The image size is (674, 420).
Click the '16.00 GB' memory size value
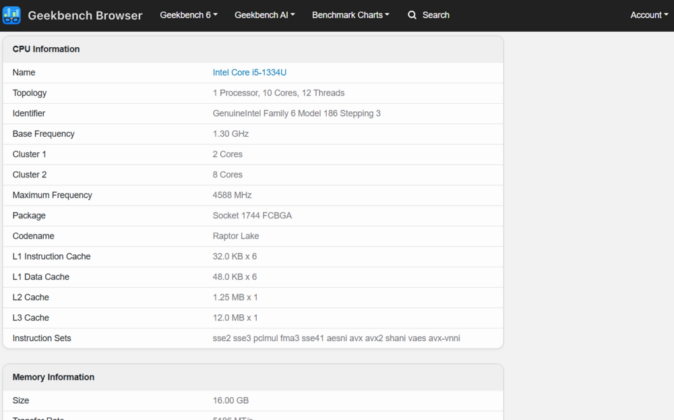point(231,401)
